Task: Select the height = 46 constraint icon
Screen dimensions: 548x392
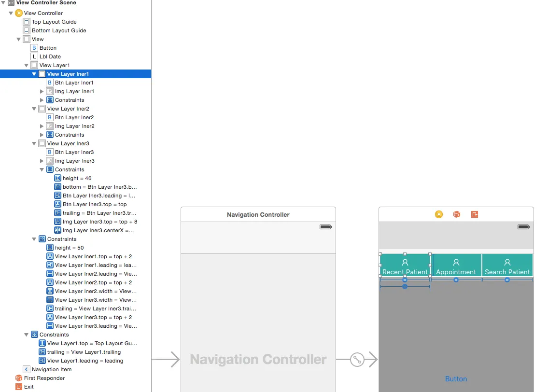Action: coord(57,178)
